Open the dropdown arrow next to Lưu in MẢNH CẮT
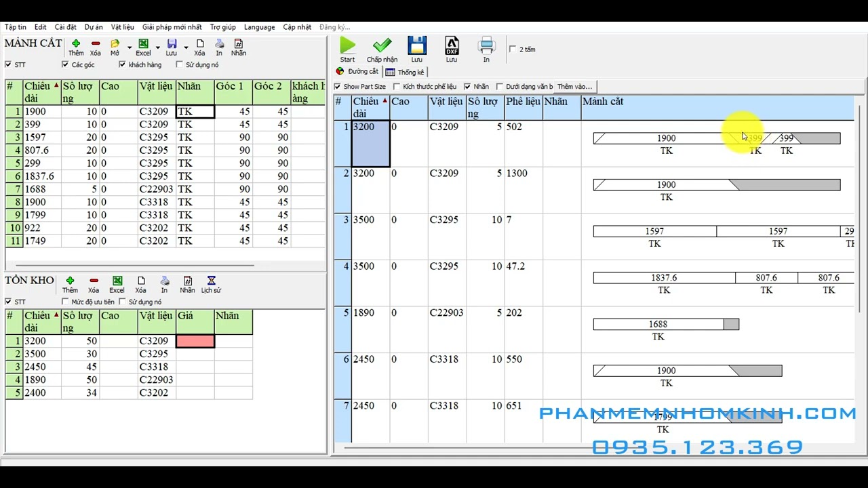The image size is (868, 488). pos(186,47)
